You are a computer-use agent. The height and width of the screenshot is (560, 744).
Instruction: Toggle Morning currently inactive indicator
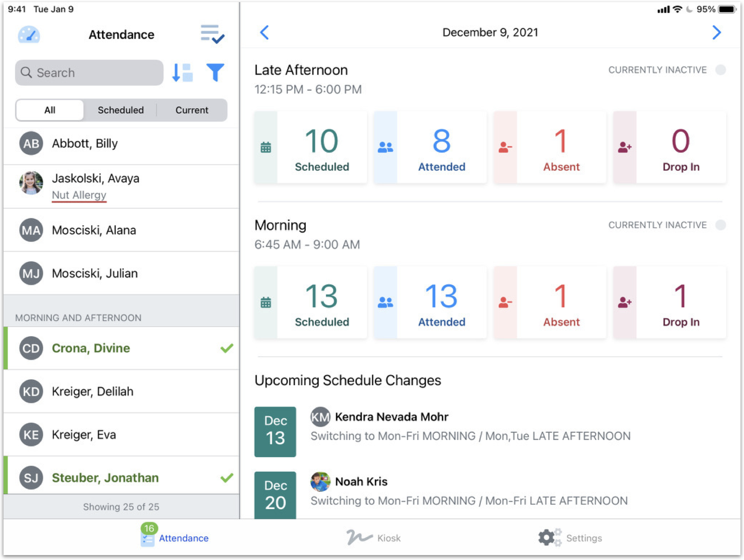point(720,225)
